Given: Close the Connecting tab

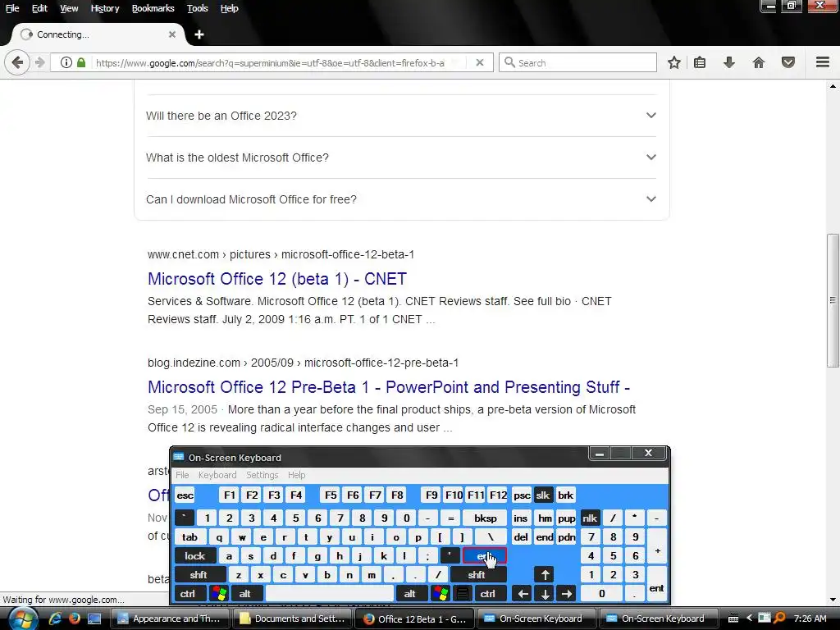Looking at the screenshot, I should 172,34.
